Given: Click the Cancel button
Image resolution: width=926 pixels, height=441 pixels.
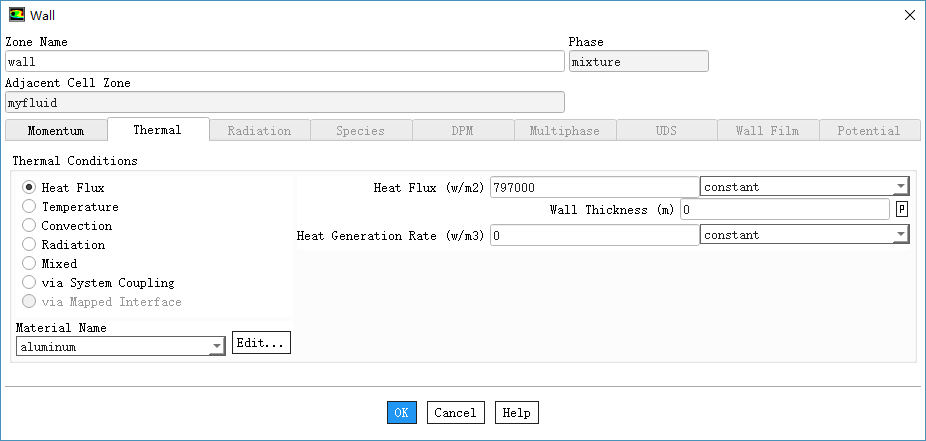Looking at the screenshot, I should click(455, 412).
